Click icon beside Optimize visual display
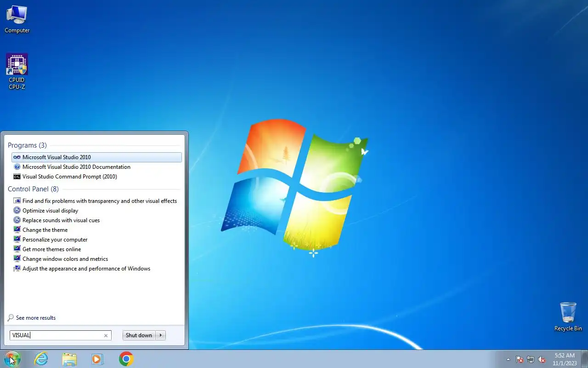This screenshot has height=368, width=588. tap(17, 211)
